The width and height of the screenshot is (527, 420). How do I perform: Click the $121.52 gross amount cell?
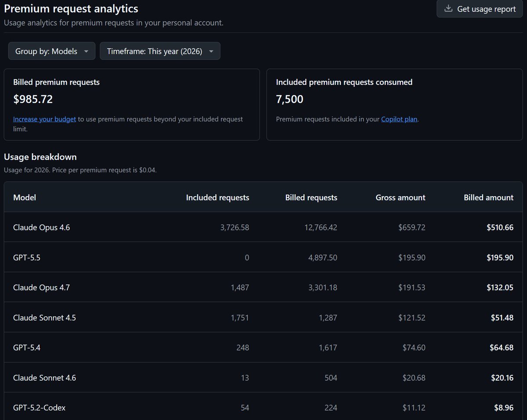tap(412, 317)
